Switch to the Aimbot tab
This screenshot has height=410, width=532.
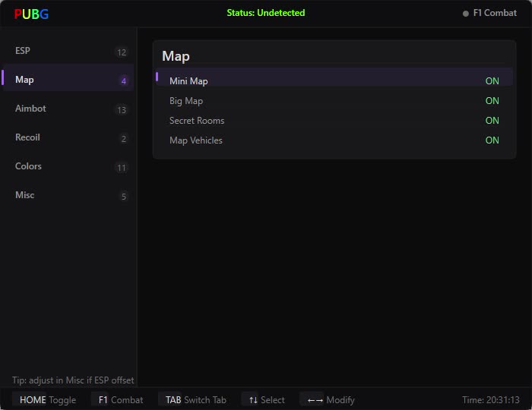tap(68, 109)
